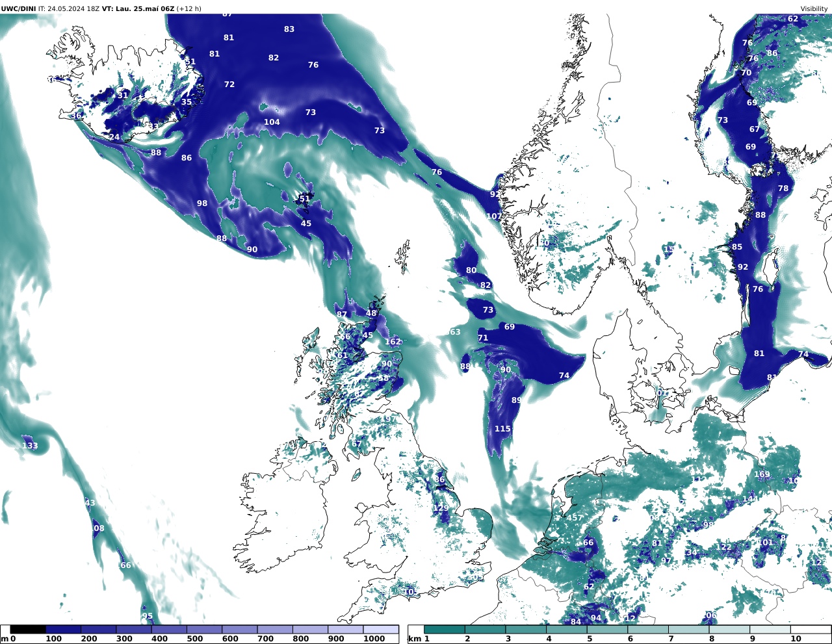The width and height of the screenshot is (832, 644).
Task: Click the visibility value '104' near Iceland
Action: point(272,122)
